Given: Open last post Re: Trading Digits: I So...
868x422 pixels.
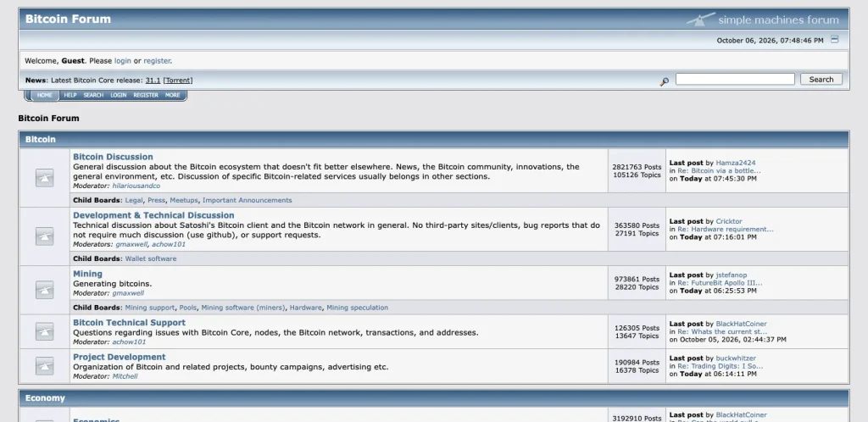Looking at the screenshot, I should (x=721, y=366).
